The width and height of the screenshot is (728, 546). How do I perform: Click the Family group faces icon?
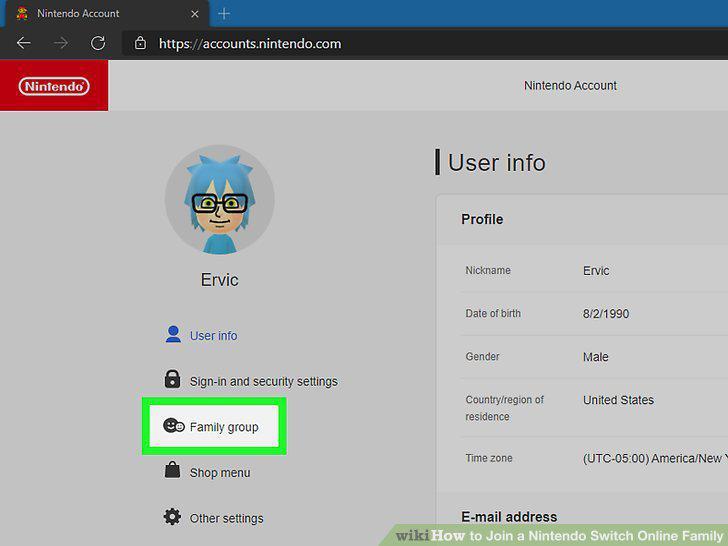point(174,425)
